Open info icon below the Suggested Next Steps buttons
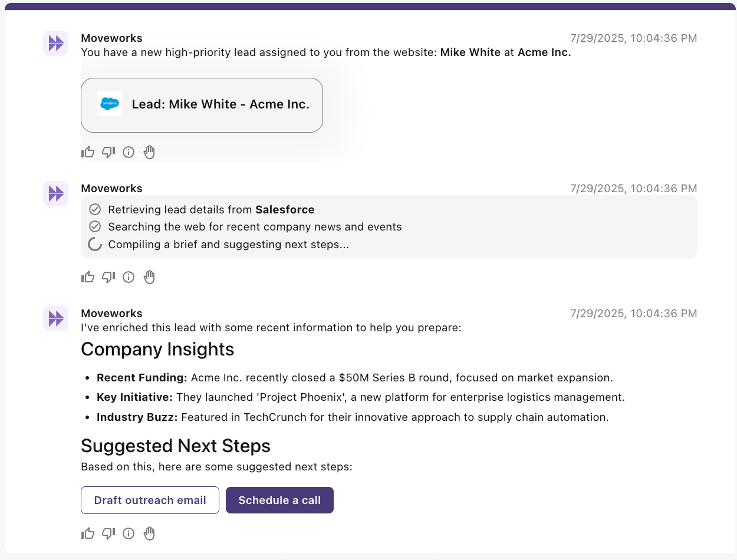 [x=129, y=533]
